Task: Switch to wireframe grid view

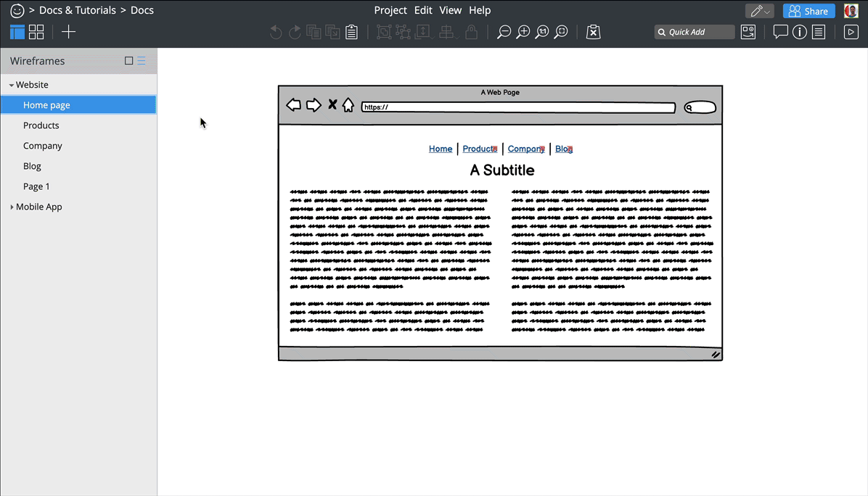Action: coord(36,32)
